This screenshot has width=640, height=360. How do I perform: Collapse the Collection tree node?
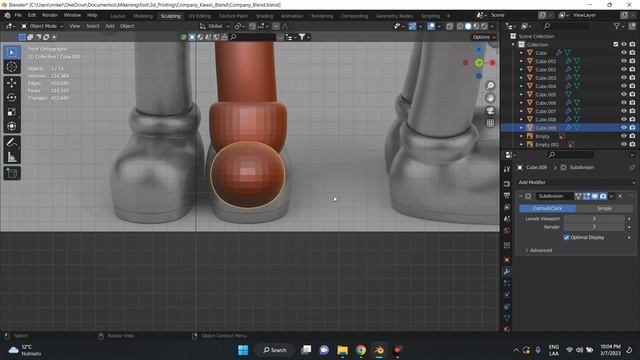pos(514,44)
